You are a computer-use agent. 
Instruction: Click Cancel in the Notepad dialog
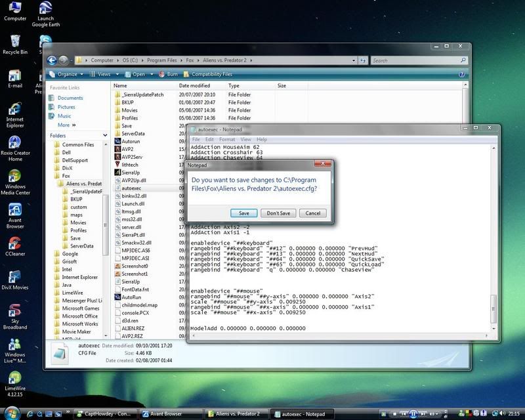click(313, 213)
